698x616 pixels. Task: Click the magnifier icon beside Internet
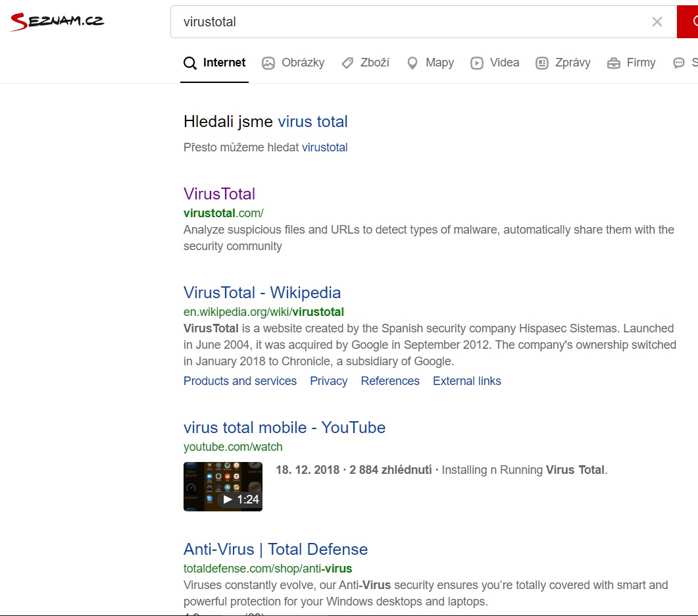click(190, 63)
